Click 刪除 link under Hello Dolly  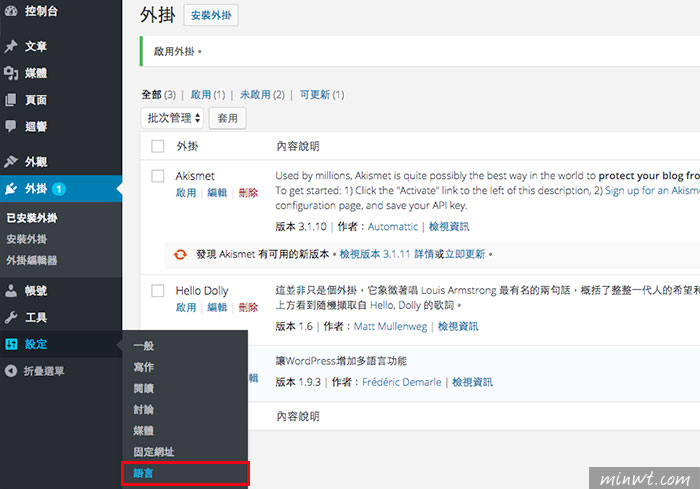[248, 307]
